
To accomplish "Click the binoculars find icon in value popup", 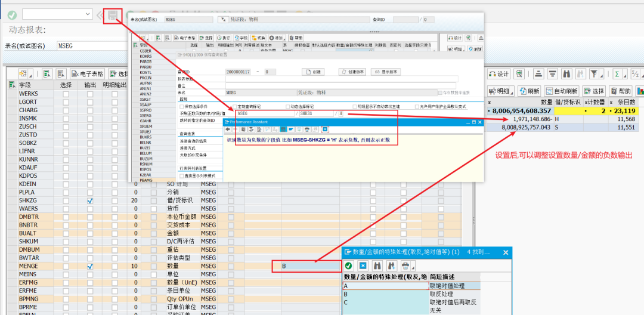I will (x=378, y=265).
